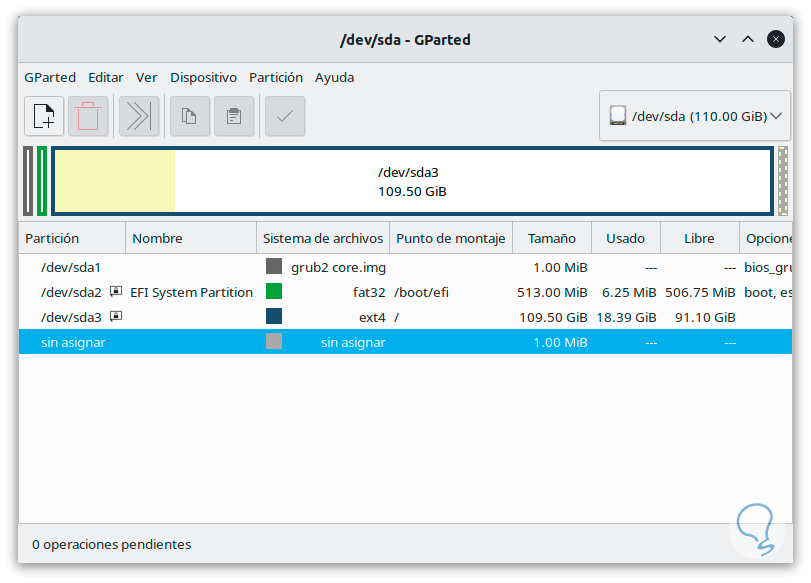The width and height of the screenshot is (811, 583).
Task: Click the 513.00 MiB size value
Action: (x=552, y=292)
